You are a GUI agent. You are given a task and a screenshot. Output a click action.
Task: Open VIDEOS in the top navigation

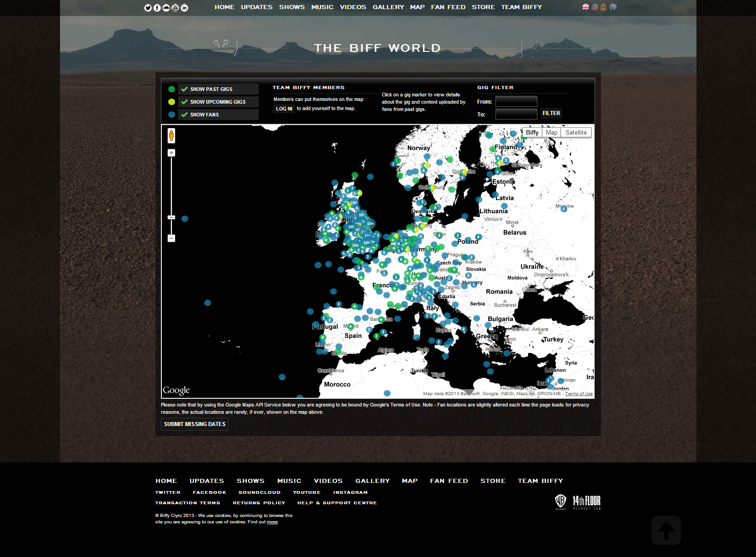(353, 7)
